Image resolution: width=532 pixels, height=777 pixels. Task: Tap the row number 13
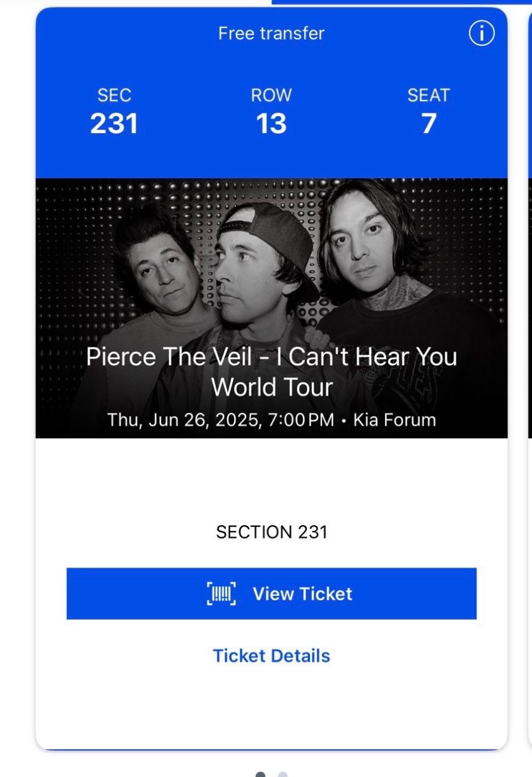coord(271,124)
